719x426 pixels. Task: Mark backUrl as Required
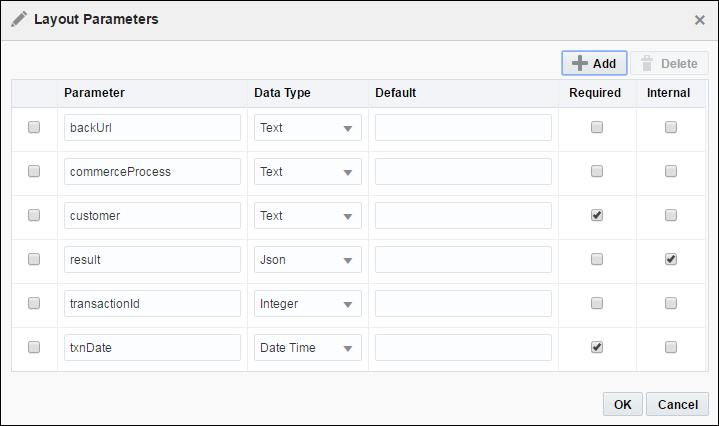pos(597,127)
